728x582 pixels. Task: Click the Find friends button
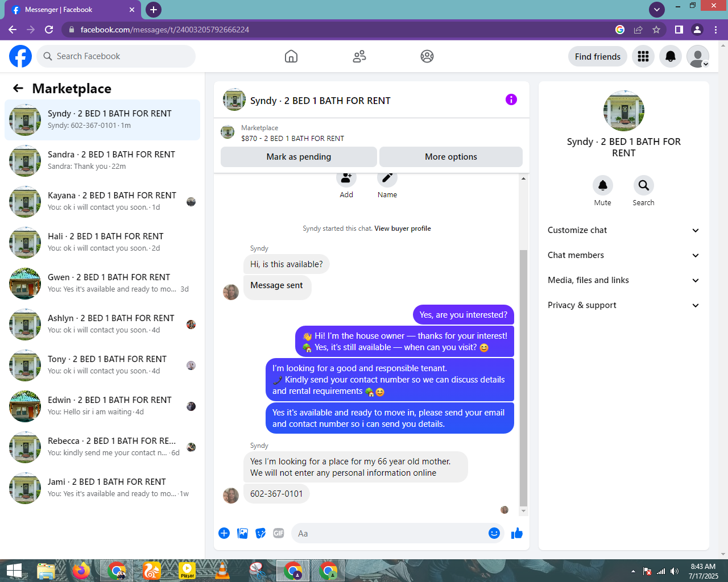(598, 56)
